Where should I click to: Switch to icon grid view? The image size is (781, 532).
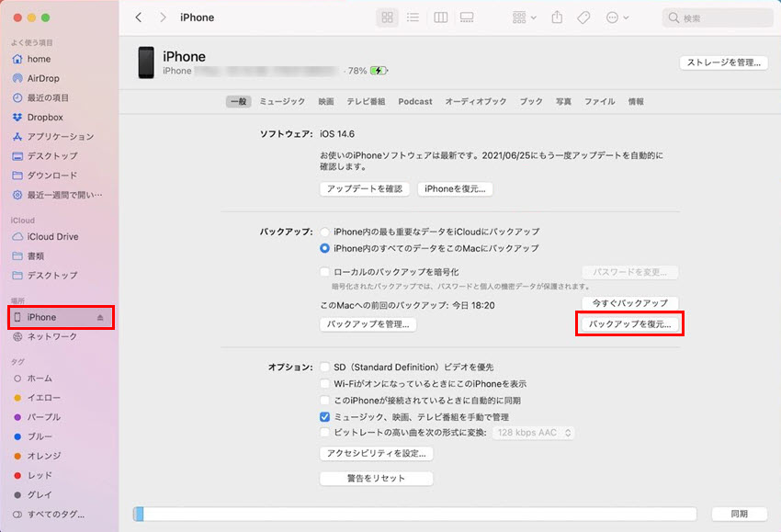pyautogui.click(x=388, y=17)
